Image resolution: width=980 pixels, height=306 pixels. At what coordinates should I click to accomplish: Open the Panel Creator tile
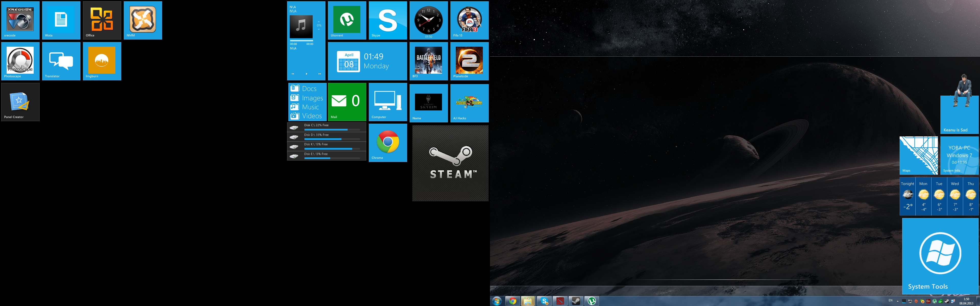pyautogui.click(x=20, y=102)
